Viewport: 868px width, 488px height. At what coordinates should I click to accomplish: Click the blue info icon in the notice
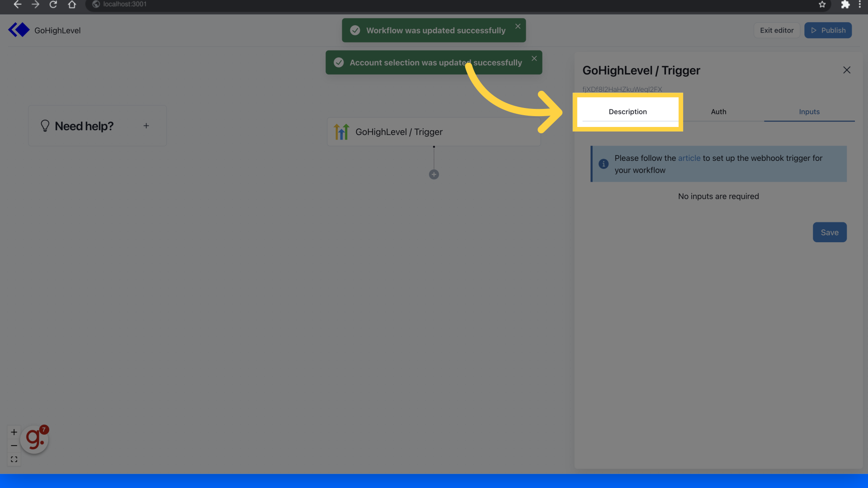pyautogui.click(x=604, y=164)
